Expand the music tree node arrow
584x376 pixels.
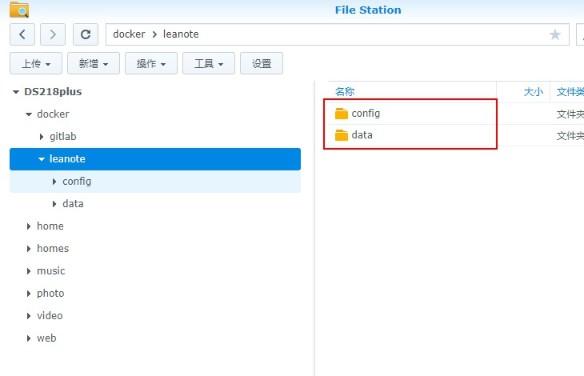29,271
